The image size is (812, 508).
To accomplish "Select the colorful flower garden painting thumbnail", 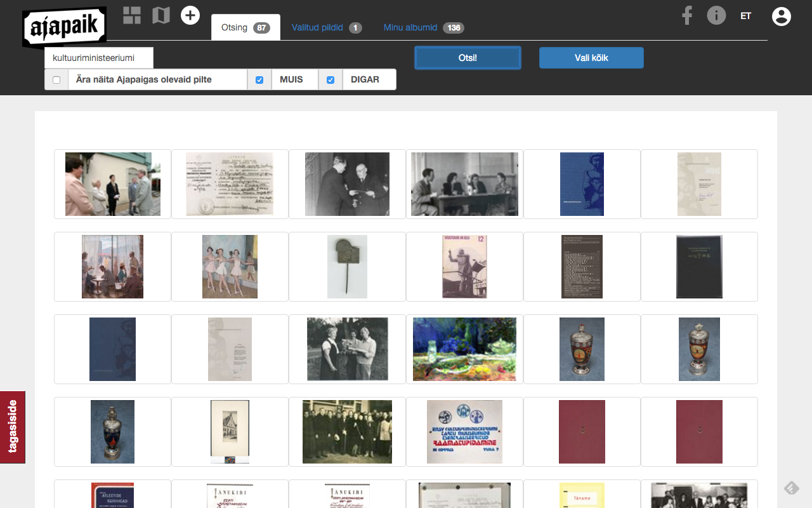I will [464, 349].
